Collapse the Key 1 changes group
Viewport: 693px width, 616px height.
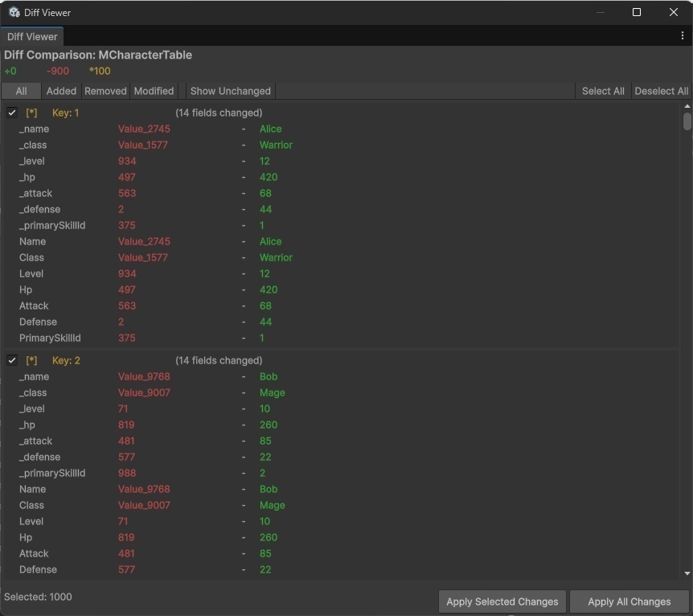coord(66,113)
